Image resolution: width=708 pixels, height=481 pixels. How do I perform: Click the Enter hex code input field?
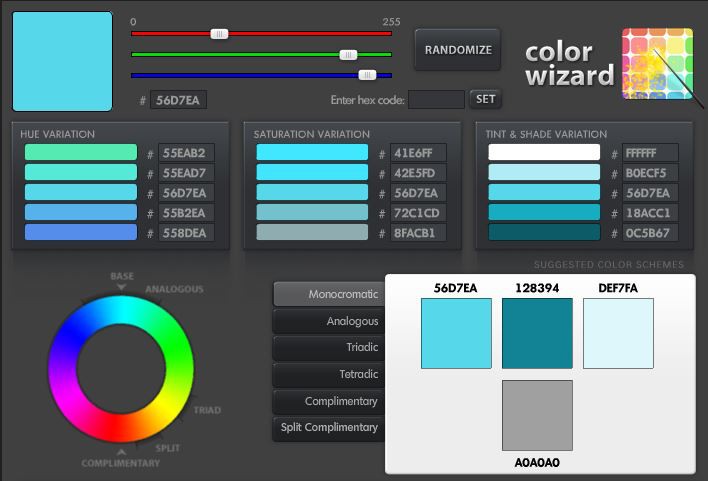(436, 99)
